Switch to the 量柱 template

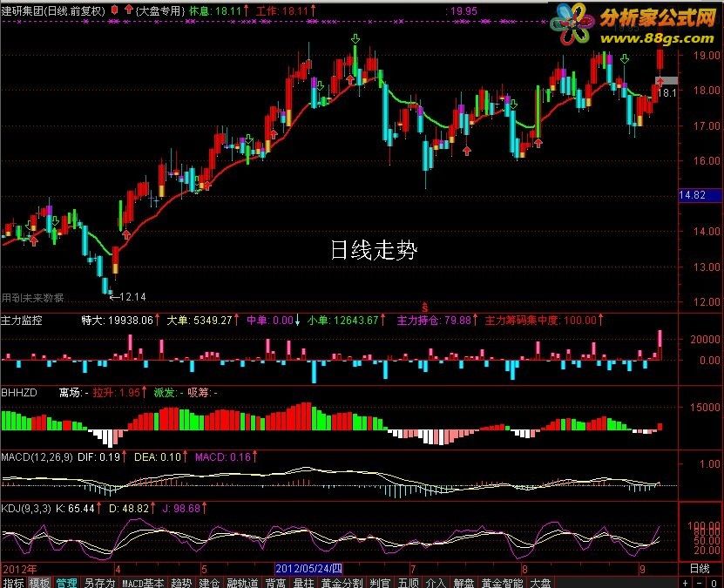304,583
